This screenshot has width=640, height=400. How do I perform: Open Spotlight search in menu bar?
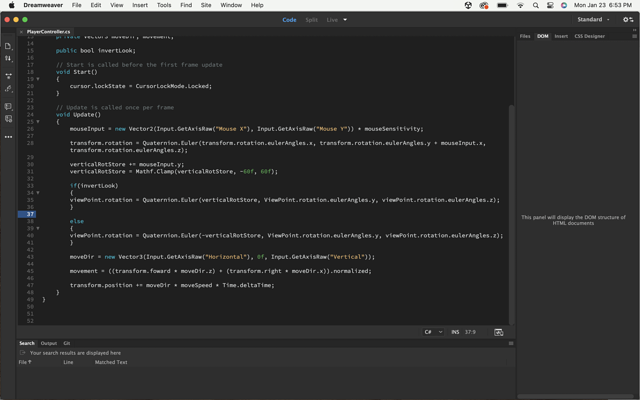coord(536,5)
